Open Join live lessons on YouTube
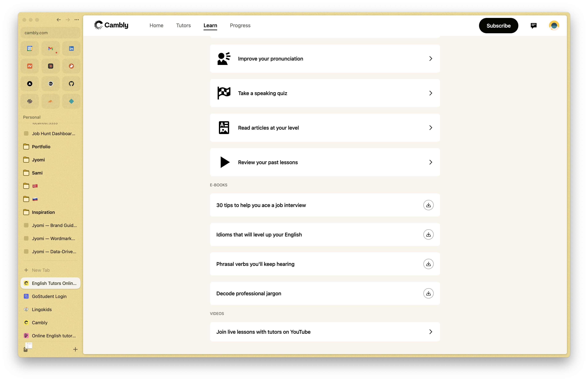Viewport: 588px width, 381px height. pyautogui.click(x=325, y=332)
